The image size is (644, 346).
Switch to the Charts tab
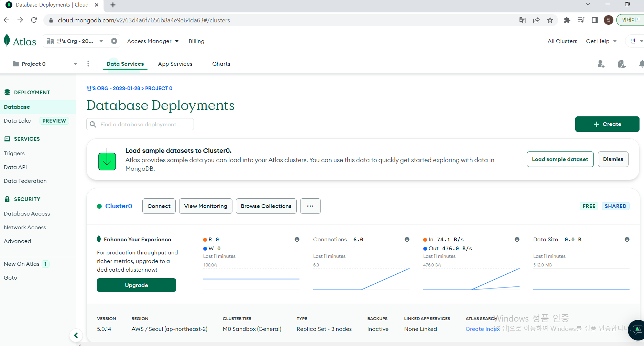[x=221, y=64]
